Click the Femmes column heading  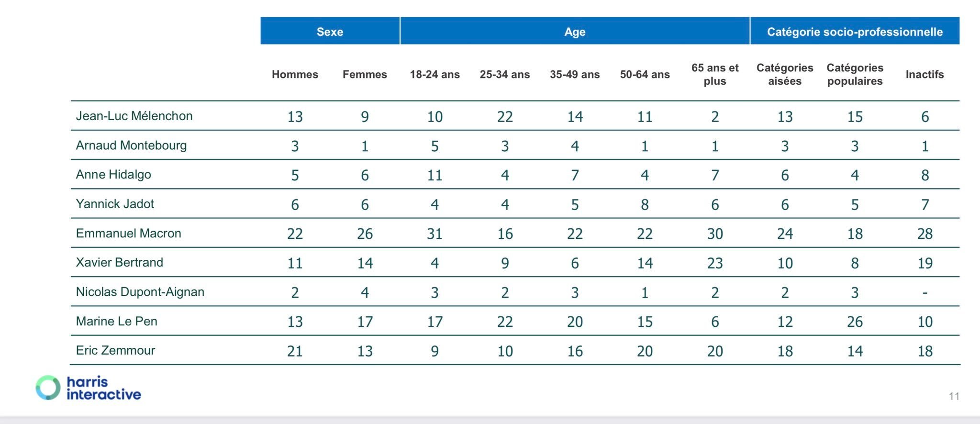click(365, 74)
